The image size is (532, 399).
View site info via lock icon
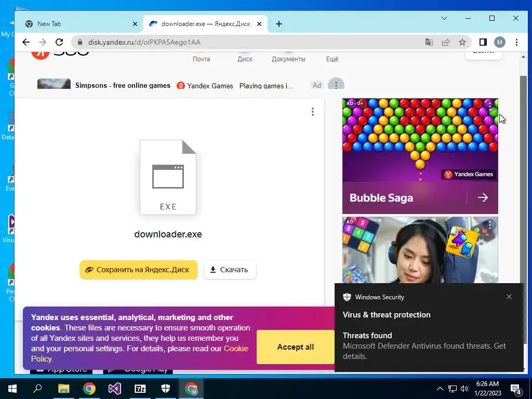[x=80, y=42]
